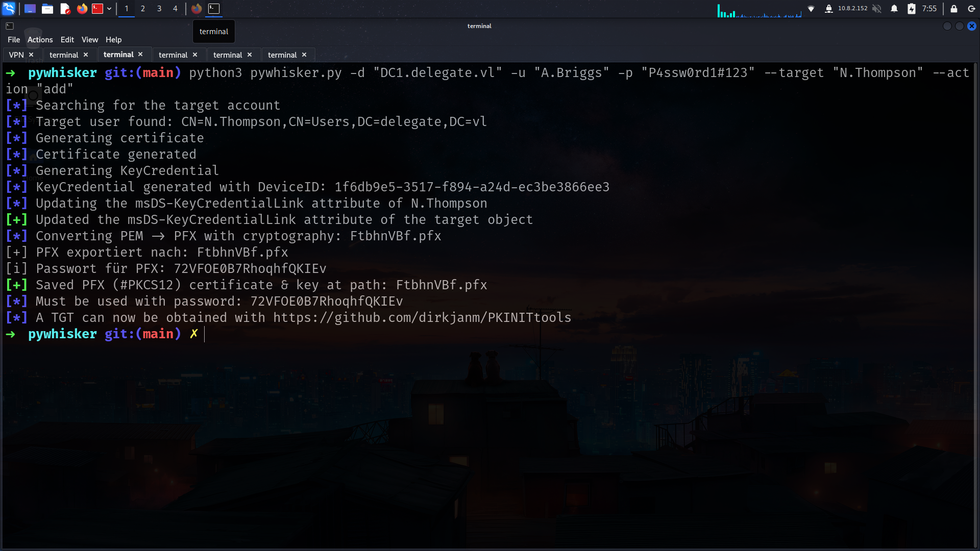Click the show desktop panel icon
The height and width of the screenshot is (551, 980).
[30, 9]
